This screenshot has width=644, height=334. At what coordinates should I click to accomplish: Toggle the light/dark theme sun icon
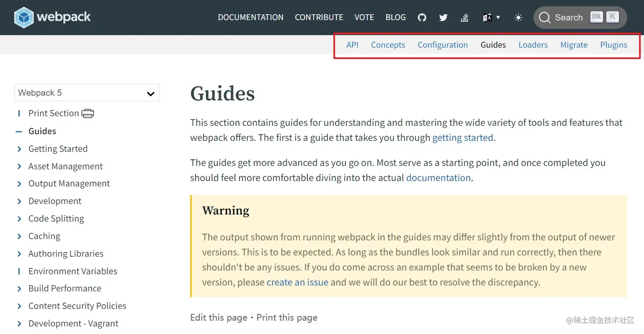(x=518, y=17)
